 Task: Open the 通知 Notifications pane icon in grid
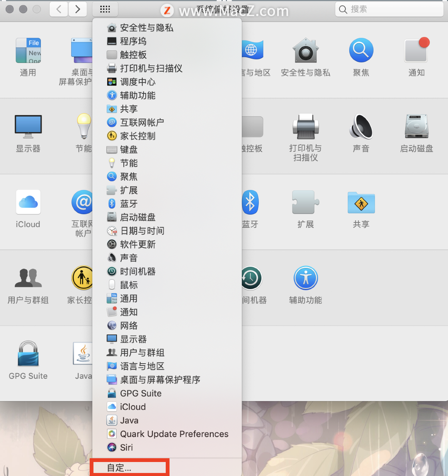point(417,50)
